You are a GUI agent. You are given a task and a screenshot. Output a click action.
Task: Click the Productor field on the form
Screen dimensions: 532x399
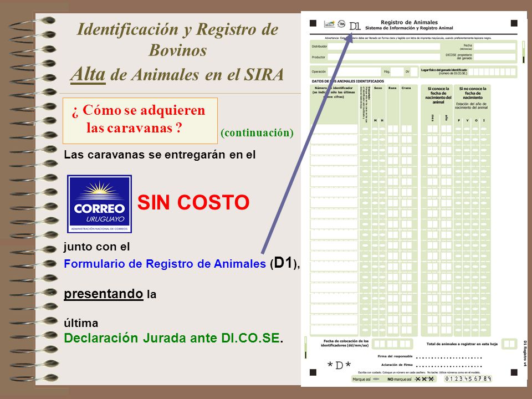pos(383,57)
